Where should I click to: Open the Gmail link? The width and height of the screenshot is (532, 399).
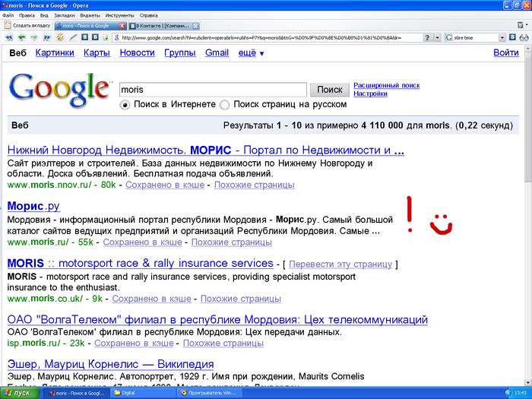point(217,53)
